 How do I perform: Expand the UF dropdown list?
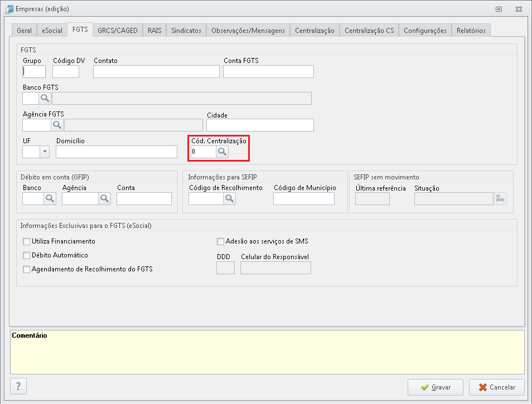click(45, 152)
